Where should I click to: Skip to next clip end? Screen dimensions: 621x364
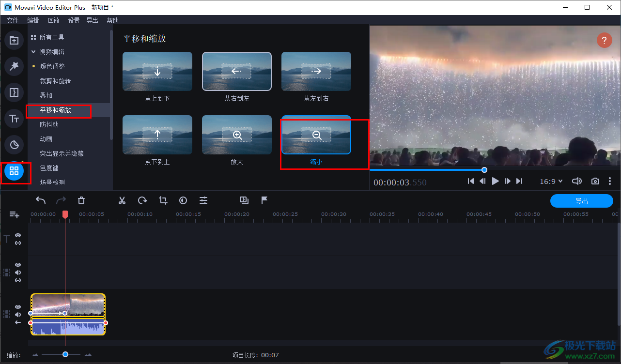[519, 181]
